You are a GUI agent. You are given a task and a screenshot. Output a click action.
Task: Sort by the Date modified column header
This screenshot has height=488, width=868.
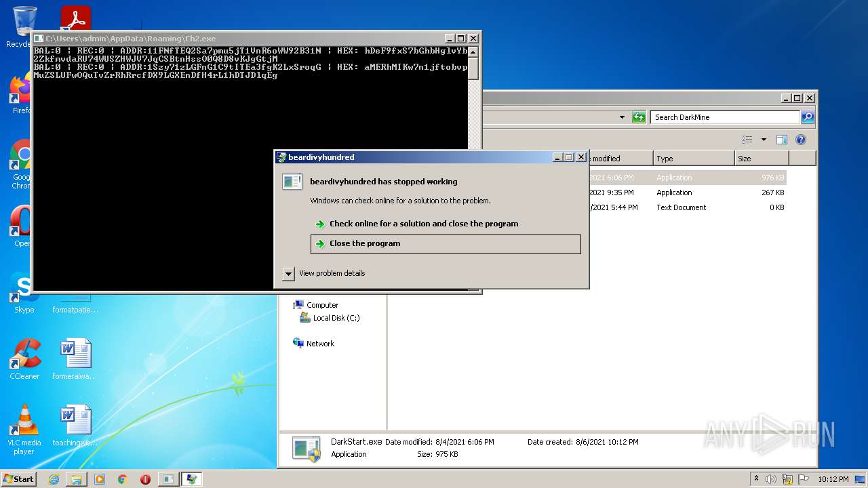620,159
